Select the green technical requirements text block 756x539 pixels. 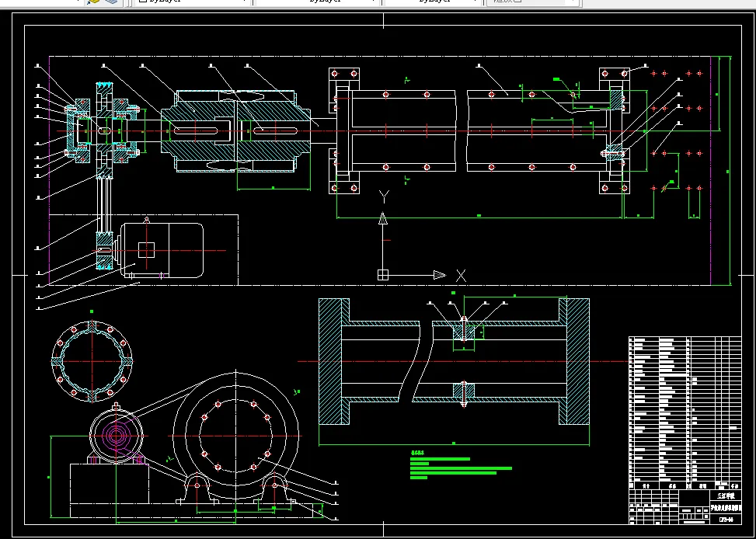pyautogui.click(x=461, y=466)
